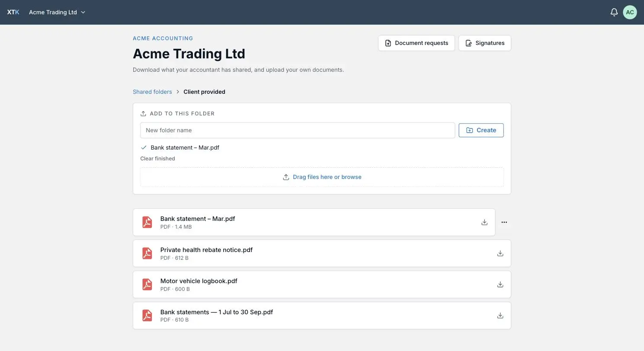Click the Create folder button
Screen dimensions: 644x351
[x=481, y=130]
